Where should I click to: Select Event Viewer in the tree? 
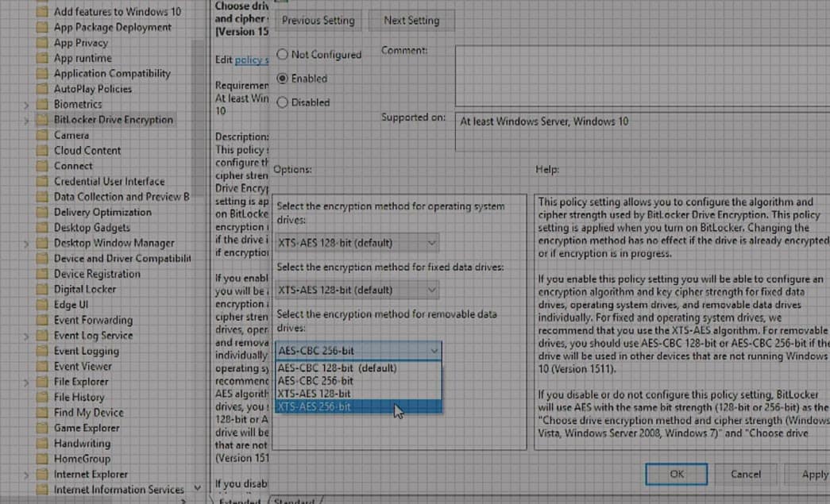pyautogui.click(x=83, y=366)
